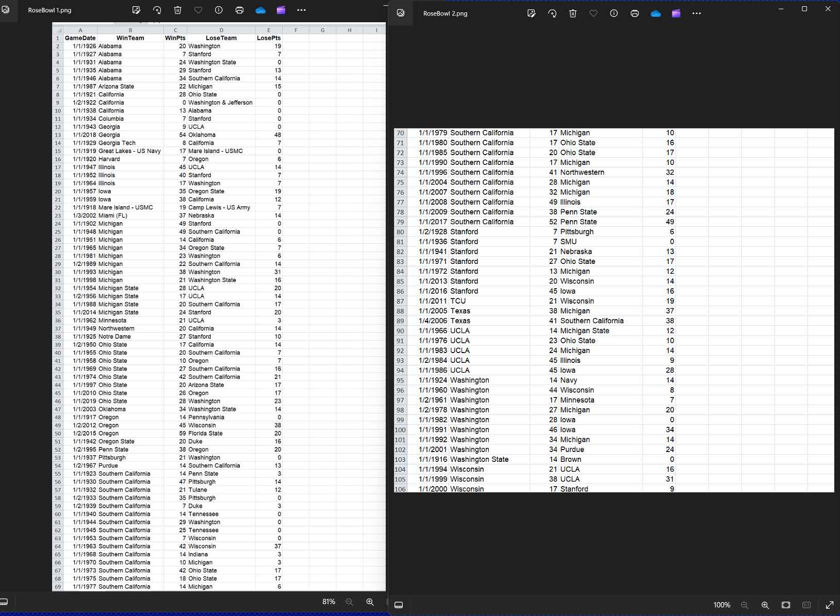
Task: Click the Photos app icon beside RoseBowl 1.png title
Action: 6,10
